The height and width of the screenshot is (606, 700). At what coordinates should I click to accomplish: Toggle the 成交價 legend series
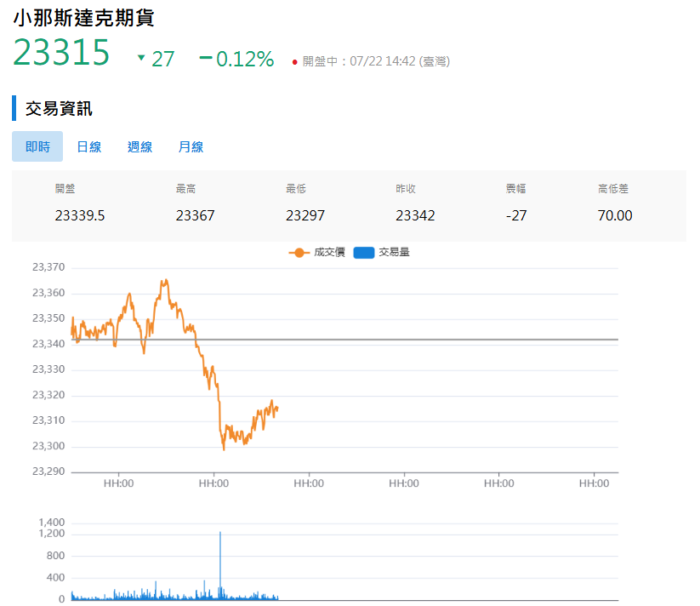coord(317,253)
